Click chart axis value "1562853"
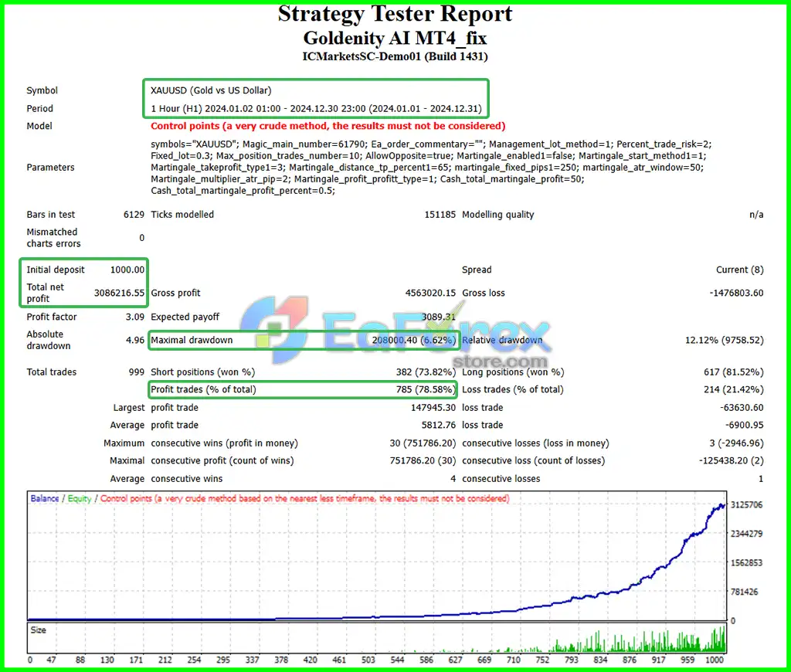This screenshot has width=791, height=672. (747, 563)
